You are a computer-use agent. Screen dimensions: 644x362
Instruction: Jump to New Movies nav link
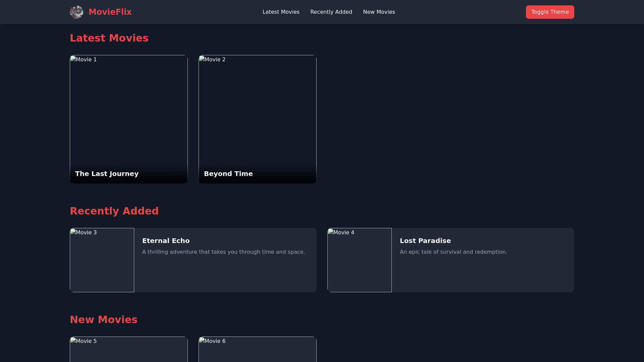point(379,12)
